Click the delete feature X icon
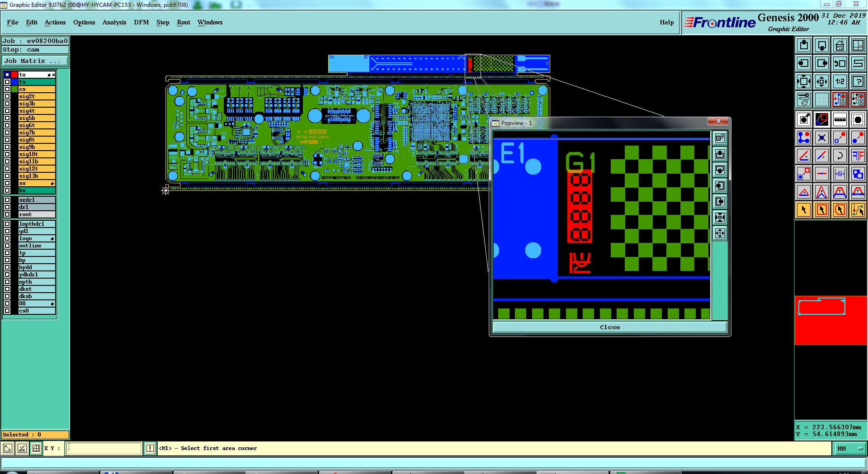868x474 pixels. (x=822, y=137)
